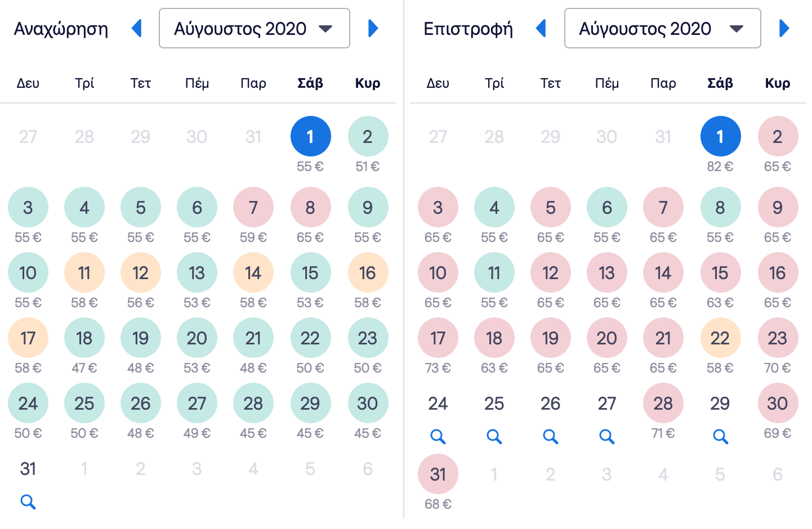Select departure date 18 priced 47 €
The image size is (812, 529).
point(84,338)
